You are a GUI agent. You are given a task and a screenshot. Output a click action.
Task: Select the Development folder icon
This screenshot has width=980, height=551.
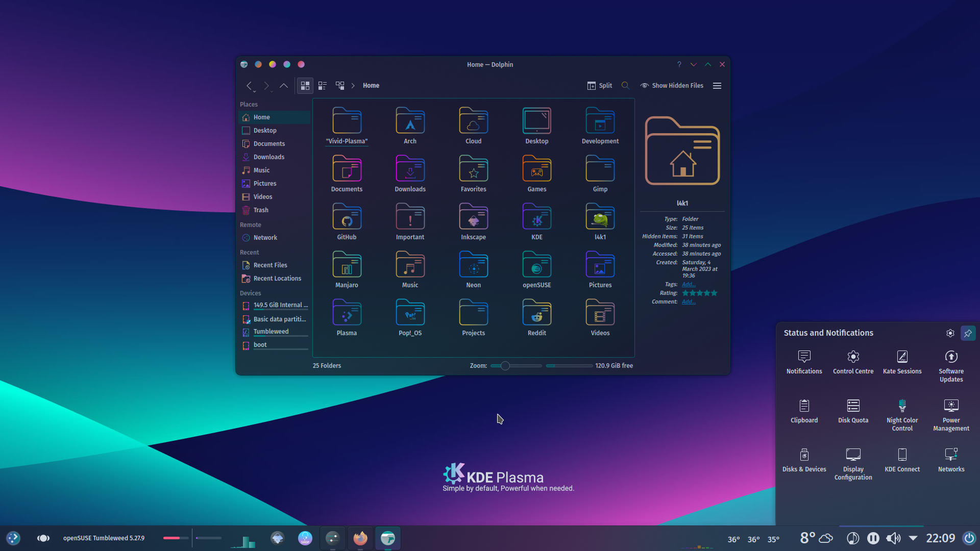[x=600, y=120]
